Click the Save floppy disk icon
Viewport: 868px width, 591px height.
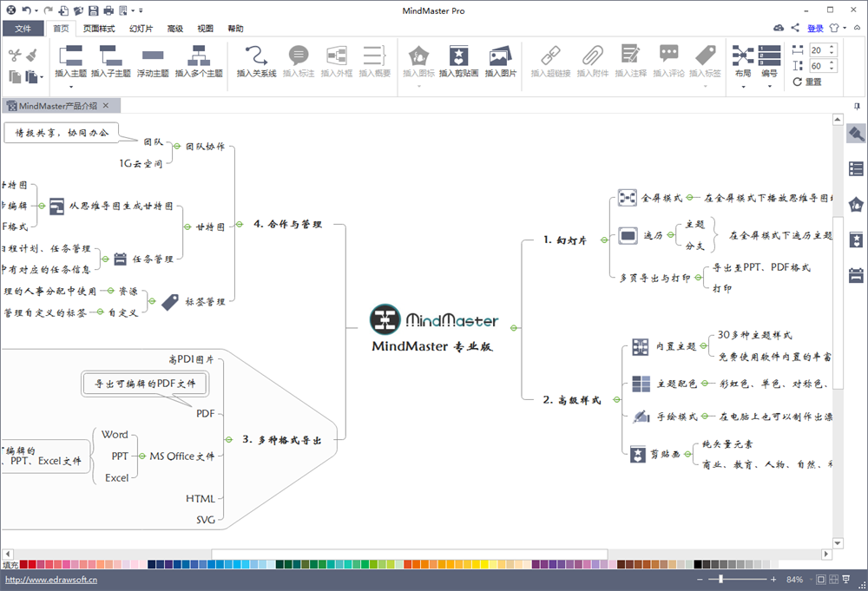coord(93,10)
